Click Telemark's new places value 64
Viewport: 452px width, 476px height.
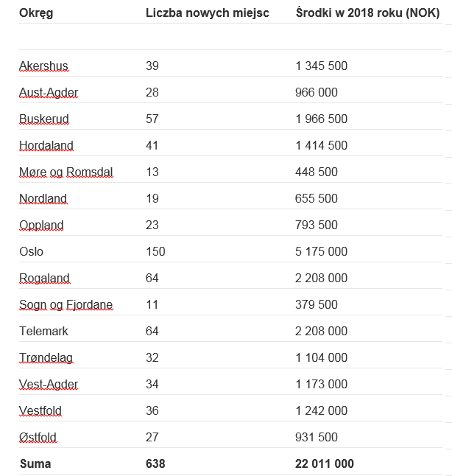[x=152, y=331]
